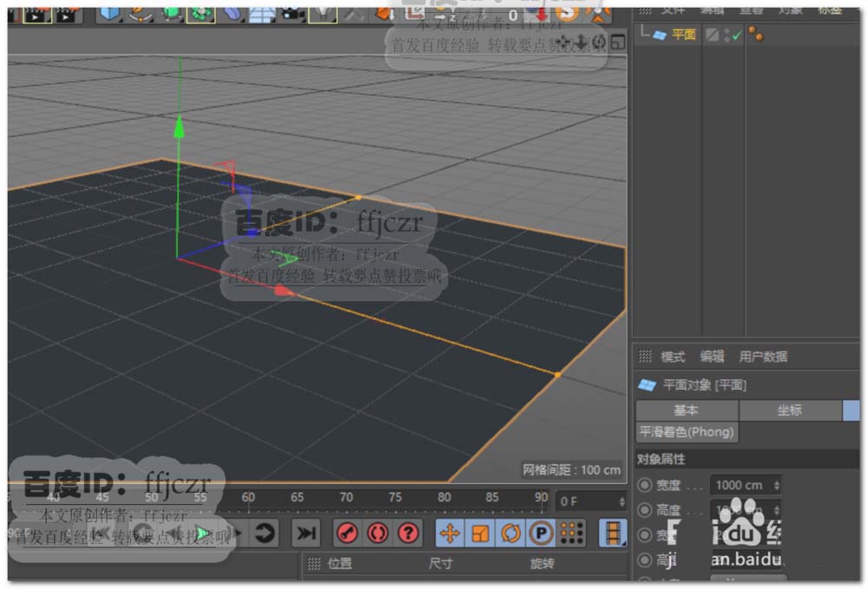868x589 pixels.
Task: Open the 用户数据 menu
Action: coord(763,357)
